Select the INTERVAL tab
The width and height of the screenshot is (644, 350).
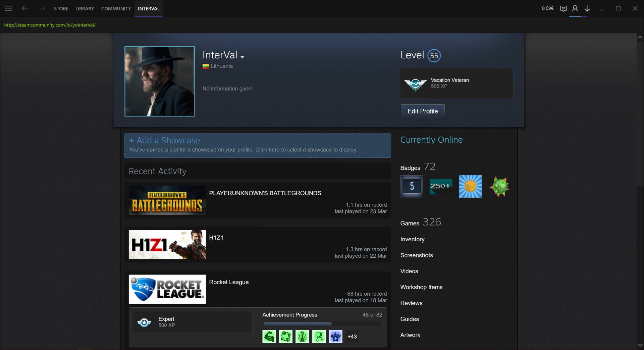pos(149,8)
